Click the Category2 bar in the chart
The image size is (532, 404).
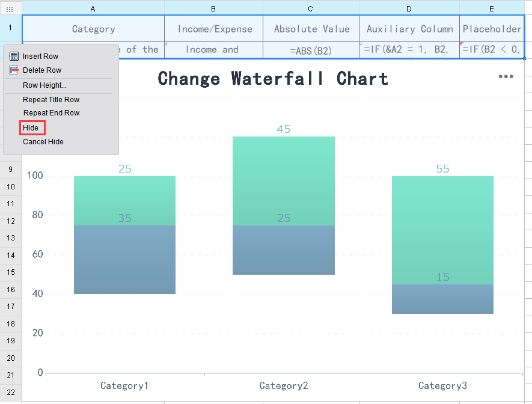(x=283, y=204)
